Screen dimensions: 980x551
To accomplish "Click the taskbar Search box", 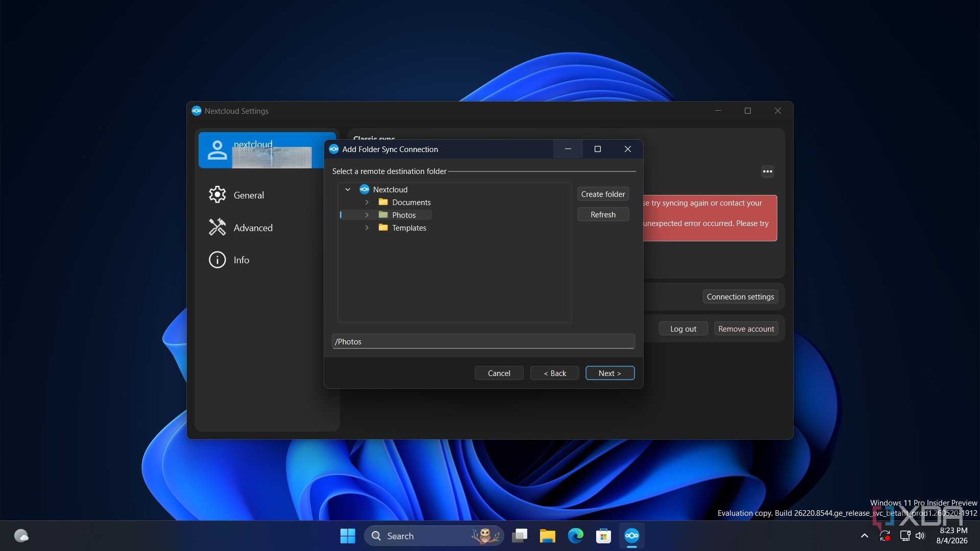I will click(x=434, y=536).
